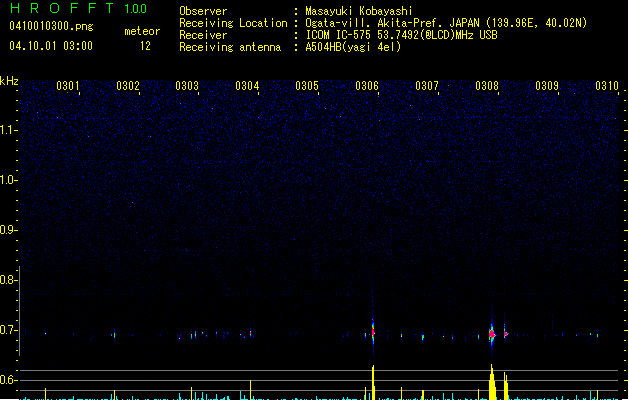The height and width of the screenshot is (400, 629).
Task: Click the 0309 time marker
Action: (547, 85)
